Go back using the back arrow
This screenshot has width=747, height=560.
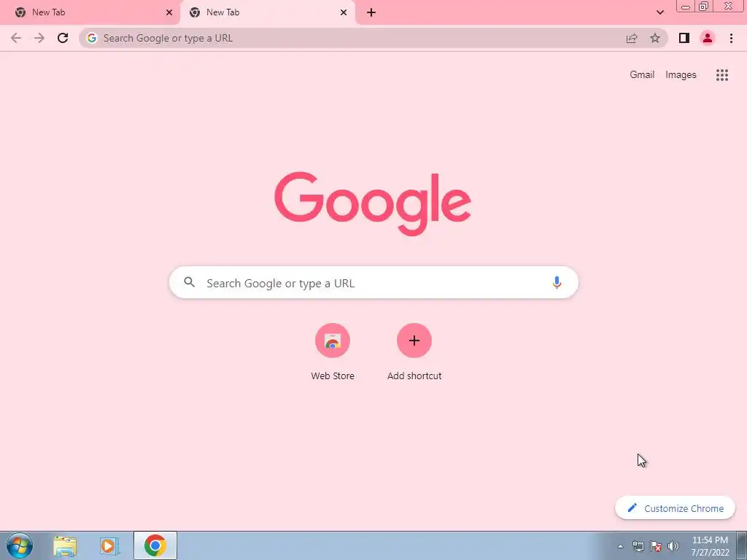pos(16,38)
